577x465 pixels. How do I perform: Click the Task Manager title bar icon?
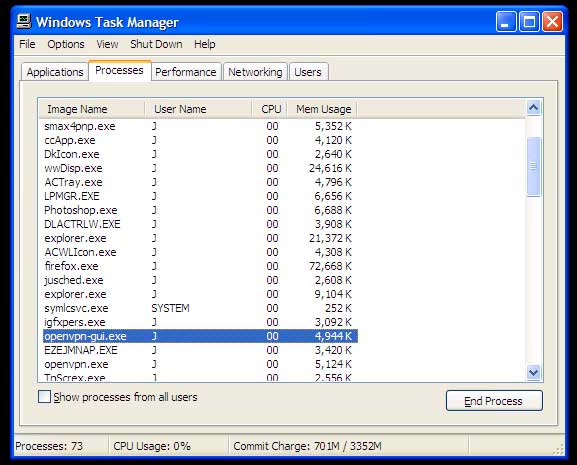tap(24, 21)
